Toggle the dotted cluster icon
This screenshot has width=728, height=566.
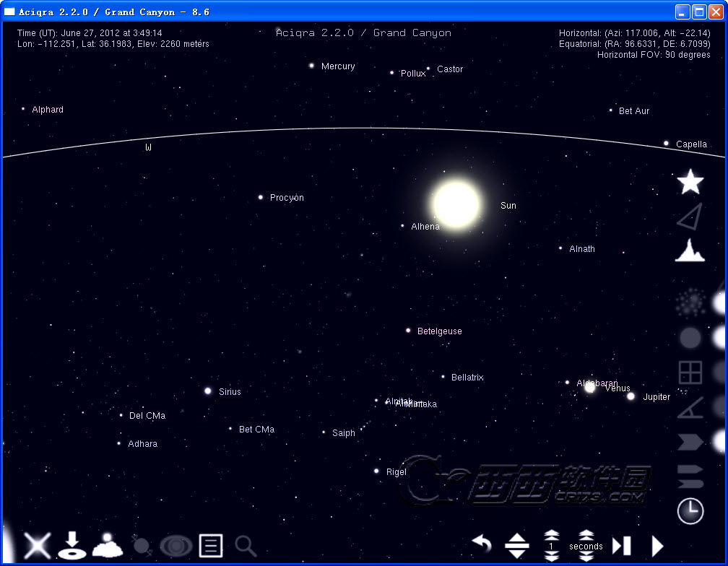(x=690, y=303)
